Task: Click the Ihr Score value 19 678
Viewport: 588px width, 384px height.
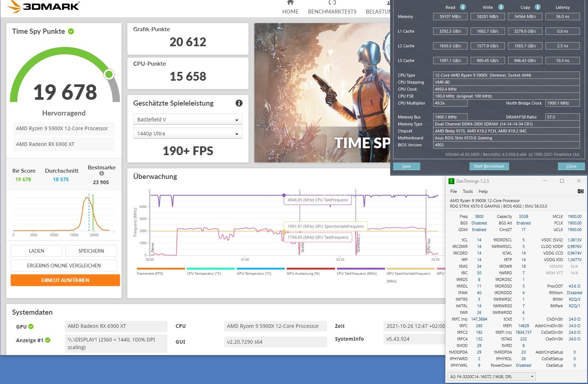Action: click(x=23, y=179)
